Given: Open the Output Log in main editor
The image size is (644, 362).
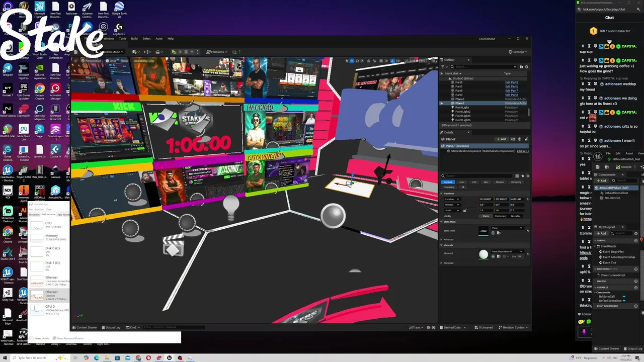Looking at the screenshot, I should point(111,327).
